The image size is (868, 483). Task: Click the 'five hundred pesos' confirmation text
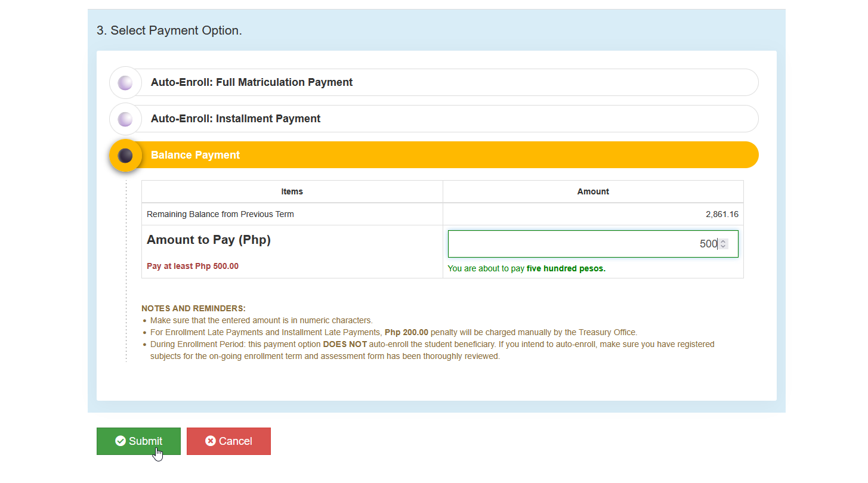coord(566,268)
